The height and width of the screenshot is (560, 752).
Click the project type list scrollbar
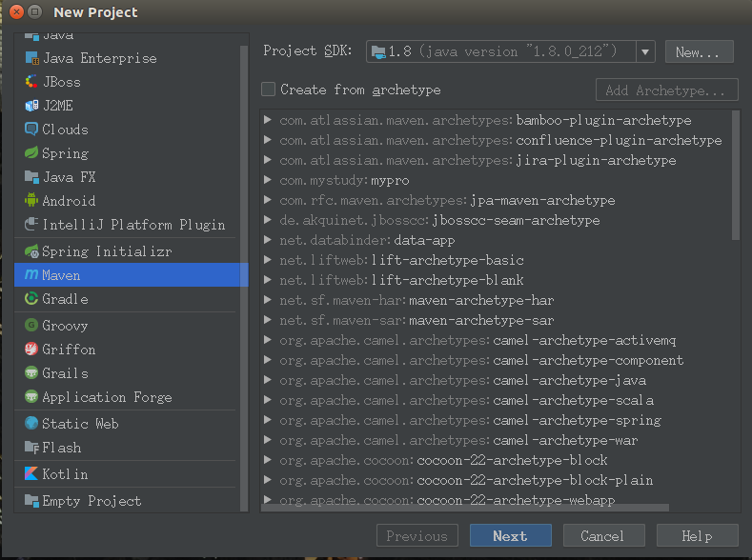point(244,278)
